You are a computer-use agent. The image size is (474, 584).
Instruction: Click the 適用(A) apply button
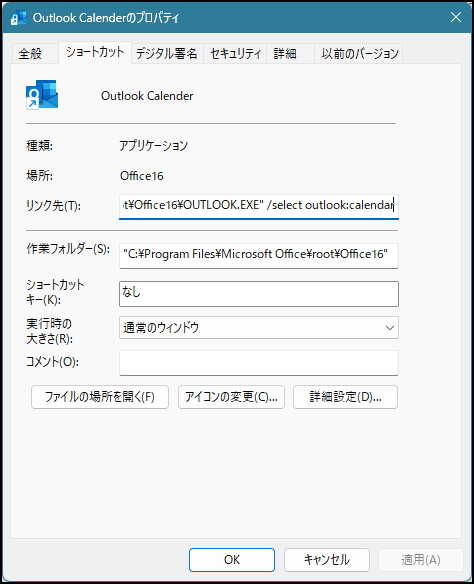(421, 559)
